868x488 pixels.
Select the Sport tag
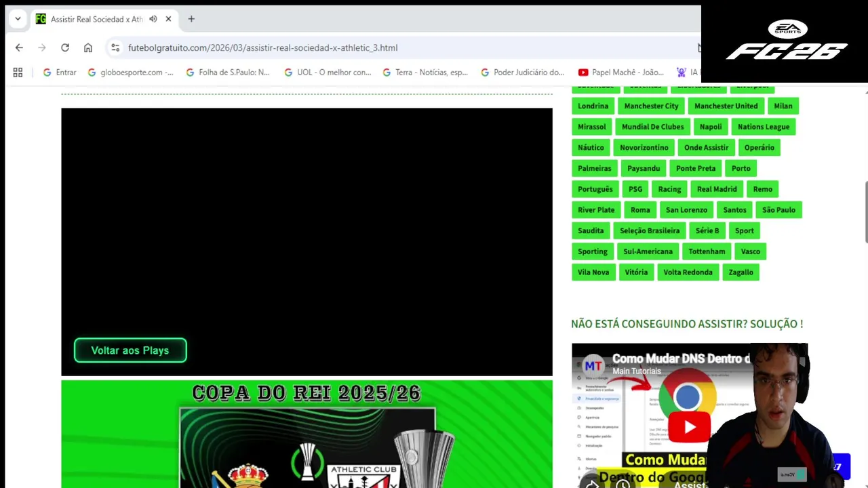(744, 230)
